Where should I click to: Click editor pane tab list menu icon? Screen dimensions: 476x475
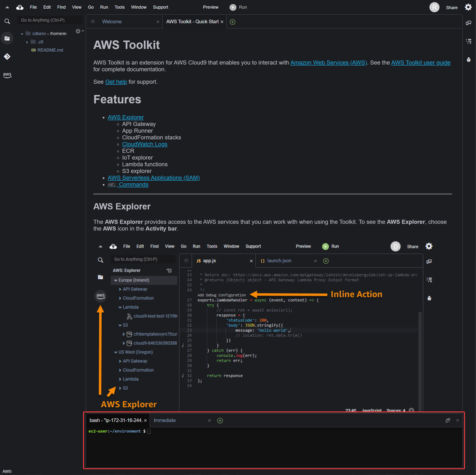point(93,22)
